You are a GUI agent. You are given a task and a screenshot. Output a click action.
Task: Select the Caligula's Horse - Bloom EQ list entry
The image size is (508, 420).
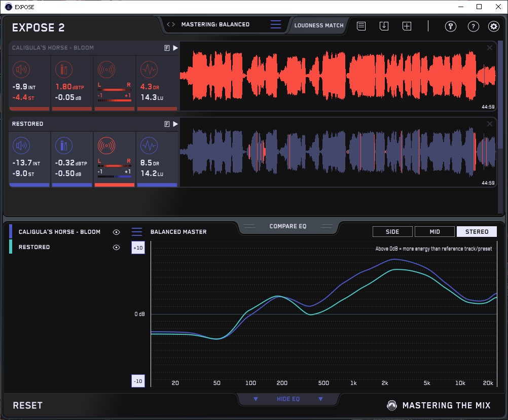[x=59, y=232]
